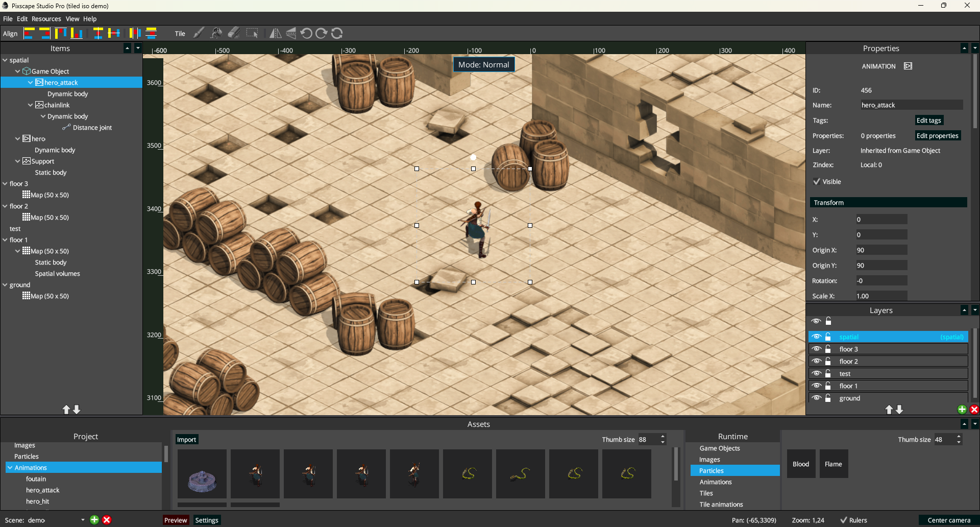The width and height of the screenshot is (980, 527).
Task: Lock the ground layer
Action: tap(828, 398)
